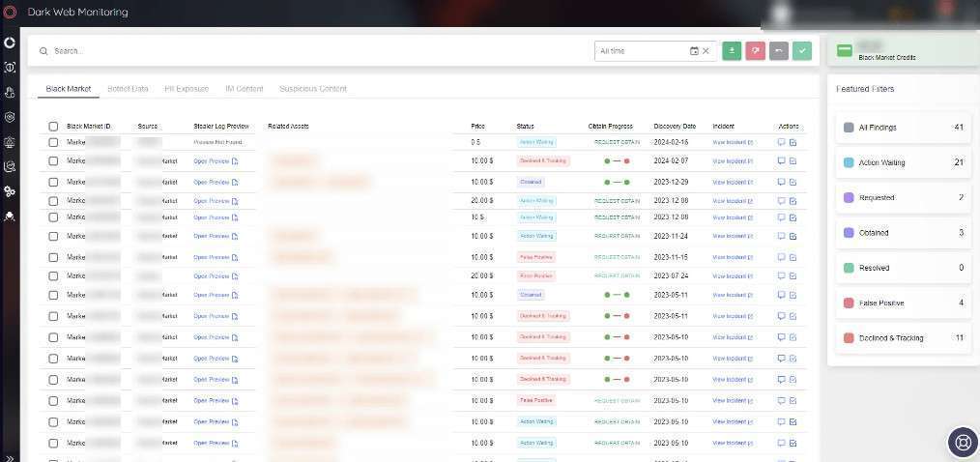Open comment icon for 2024-02-16 row

(x=781, y=142)
